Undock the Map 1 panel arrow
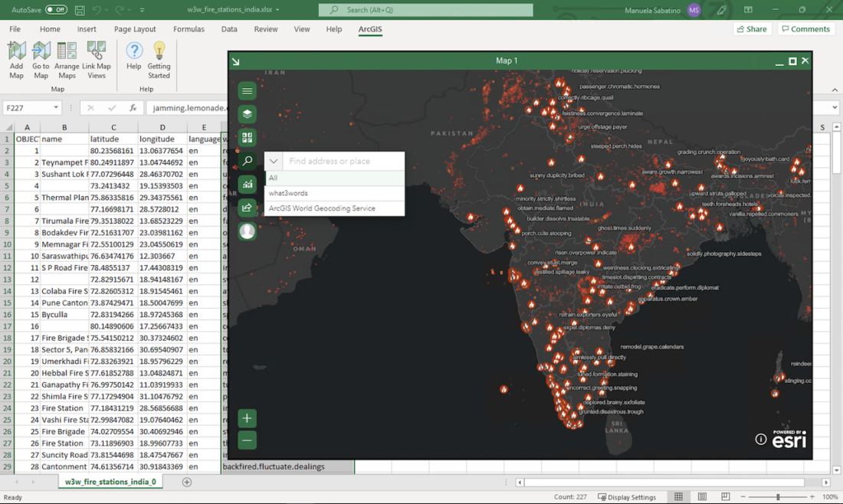This screenshot has width=843, height=504. pyautogui.click(x=235, y=61)
